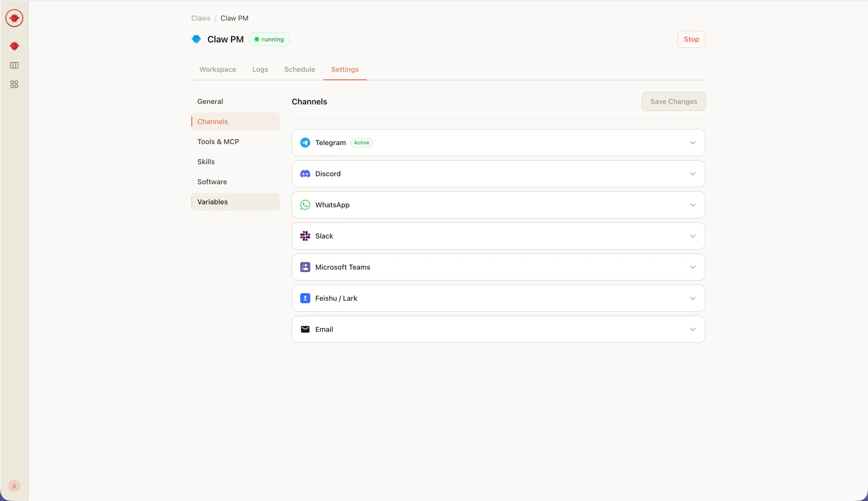Click the Discord channel label
The image size is (868, 501).
pyautogui.click(x=328, y=174)
